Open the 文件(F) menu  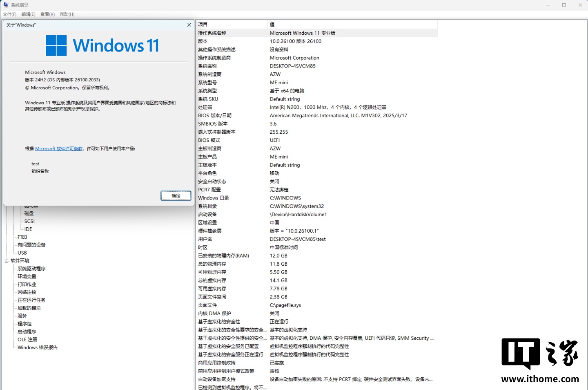point(10,14)
